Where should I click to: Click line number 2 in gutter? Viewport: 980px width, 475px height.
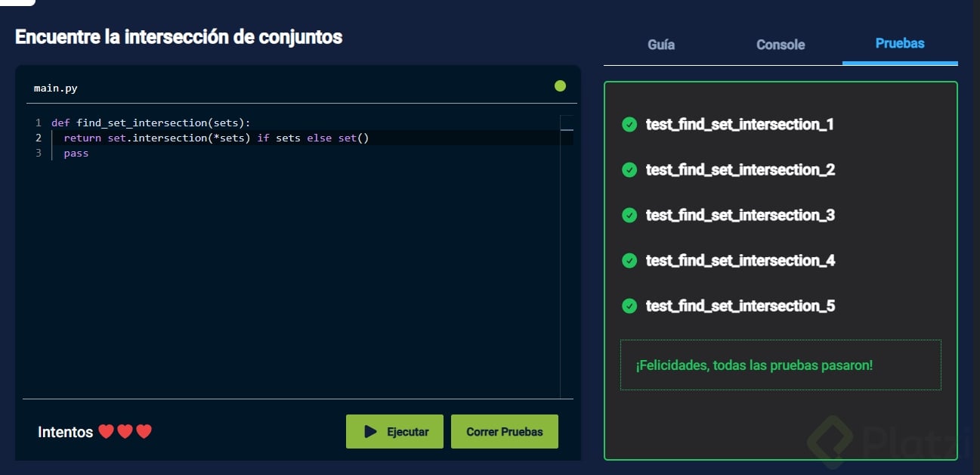38,138
